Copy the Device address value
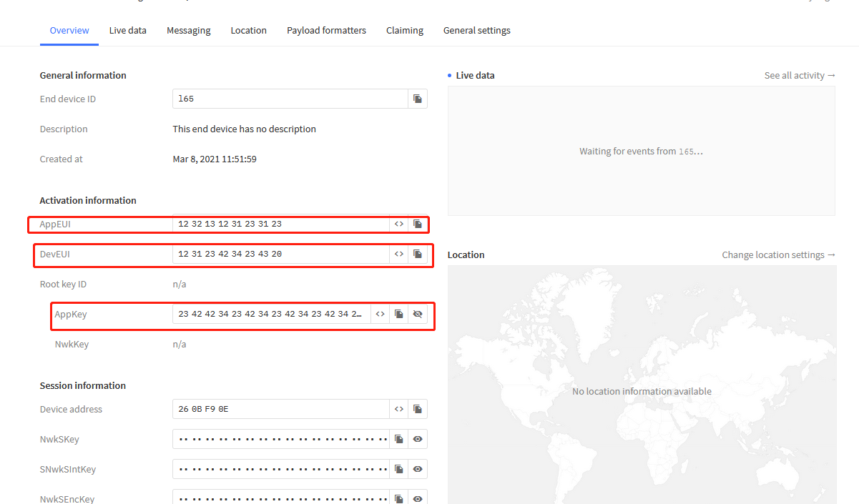Screen dimensions: 859x504 click(x=418, y=409)
